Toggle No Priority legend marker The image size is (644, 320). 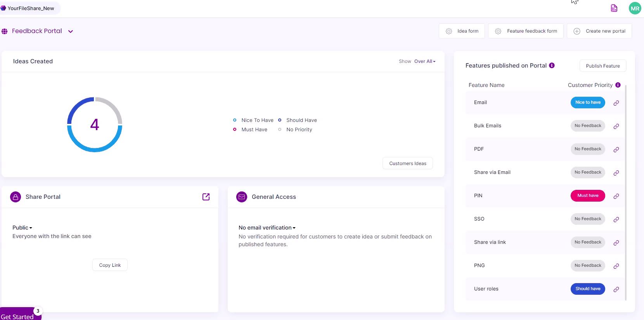point(280,129)
